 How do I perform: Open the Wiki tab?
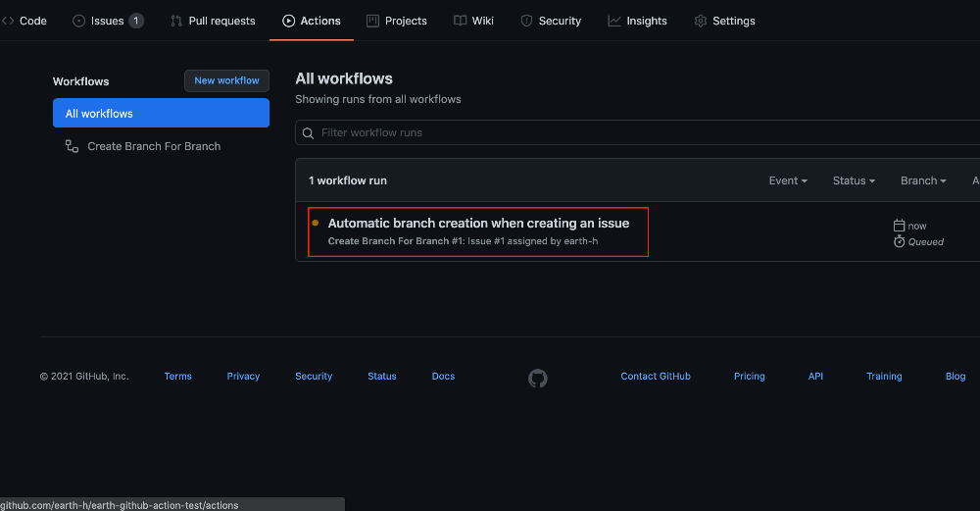pyautogui.click(x=473, y=21)
